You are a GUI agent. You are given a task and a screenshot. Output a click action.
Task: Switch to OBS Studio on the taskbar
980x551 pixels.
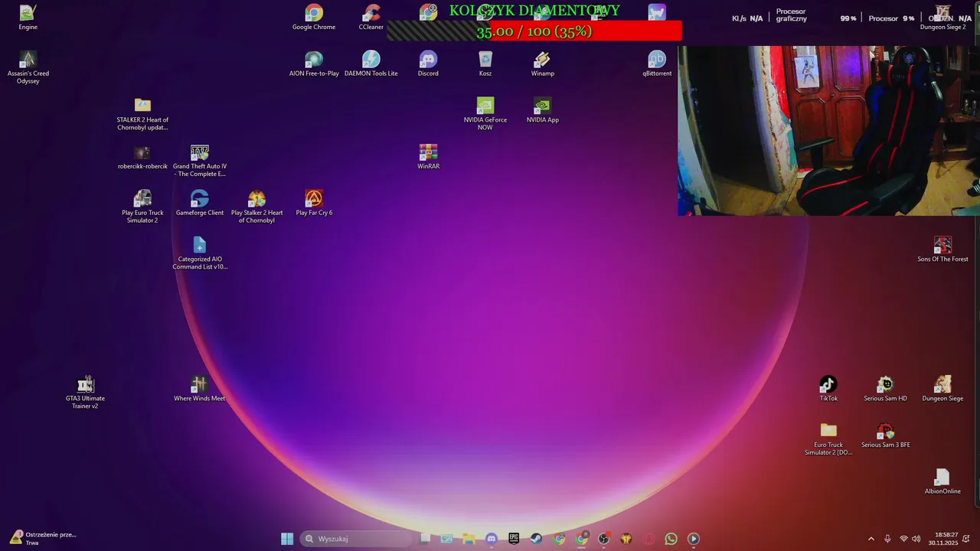pos(603,539)
